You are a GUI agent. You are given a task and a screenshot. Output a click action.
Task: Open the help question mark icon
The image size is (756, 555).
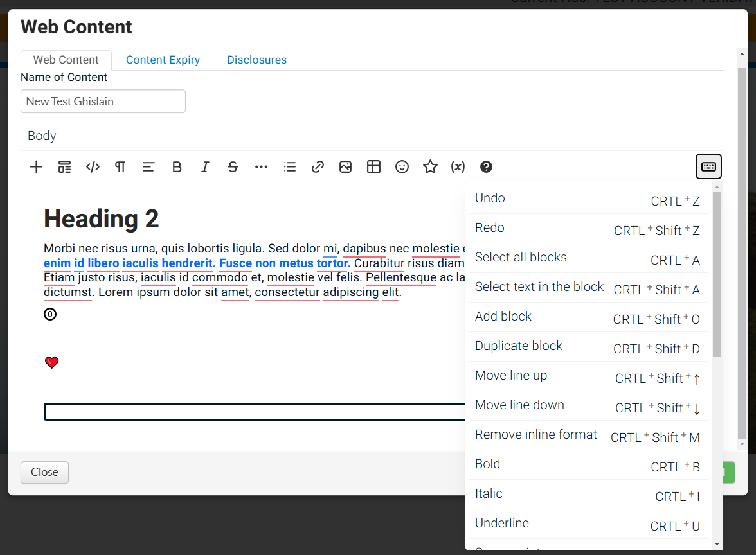click(486, 167)
